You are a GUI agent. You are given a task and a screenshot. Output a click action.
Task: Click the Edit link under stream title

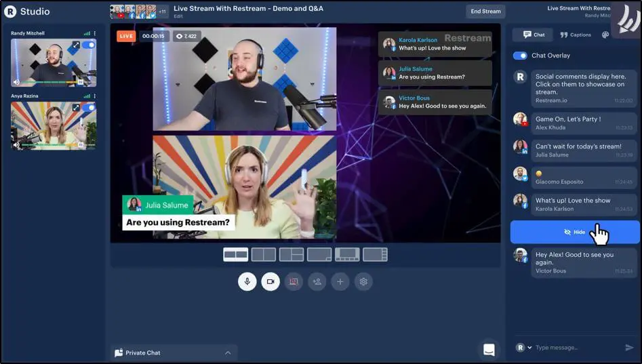click(178, 16)
